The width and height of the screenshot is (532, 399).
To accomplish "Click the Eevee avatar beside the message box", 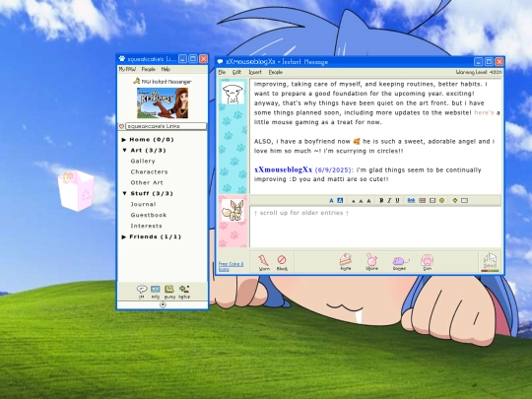I will 233,211.
